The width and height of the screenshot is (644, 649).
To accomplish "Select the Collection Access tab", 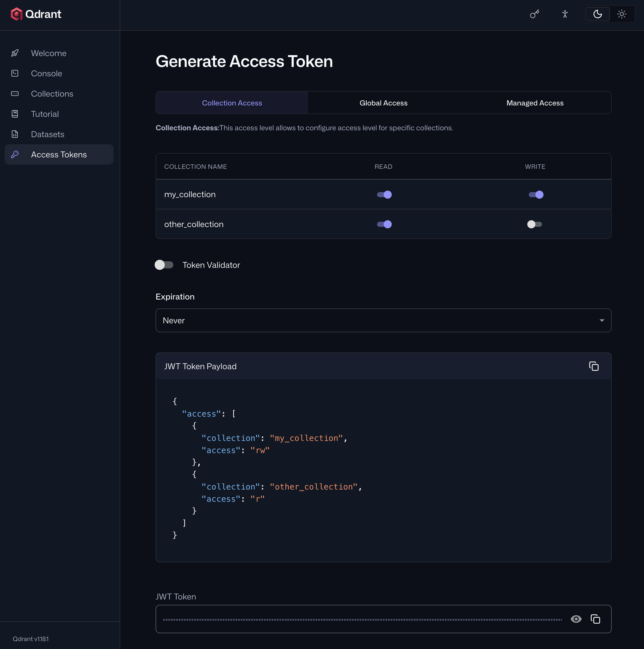I will point(232,103).
